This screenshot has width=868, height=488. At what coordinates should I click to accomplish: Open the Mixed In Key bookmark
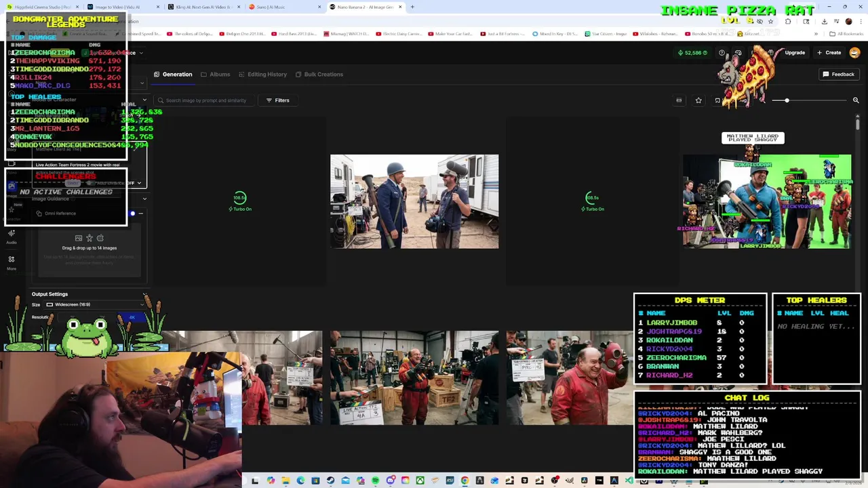(555, 33)
